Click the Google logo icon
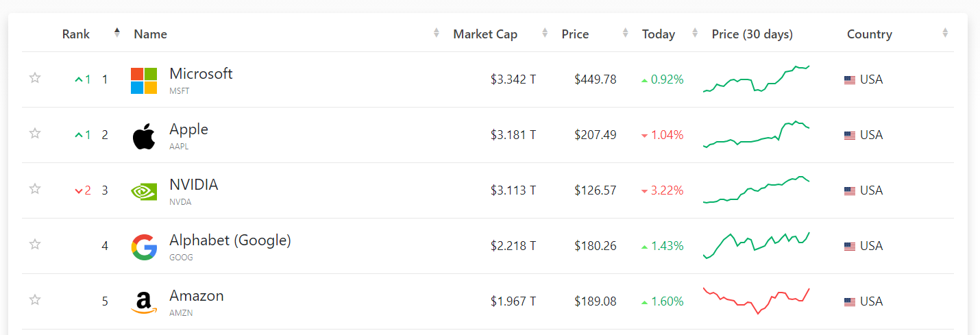980x335 pixels. tap(144, 247)
